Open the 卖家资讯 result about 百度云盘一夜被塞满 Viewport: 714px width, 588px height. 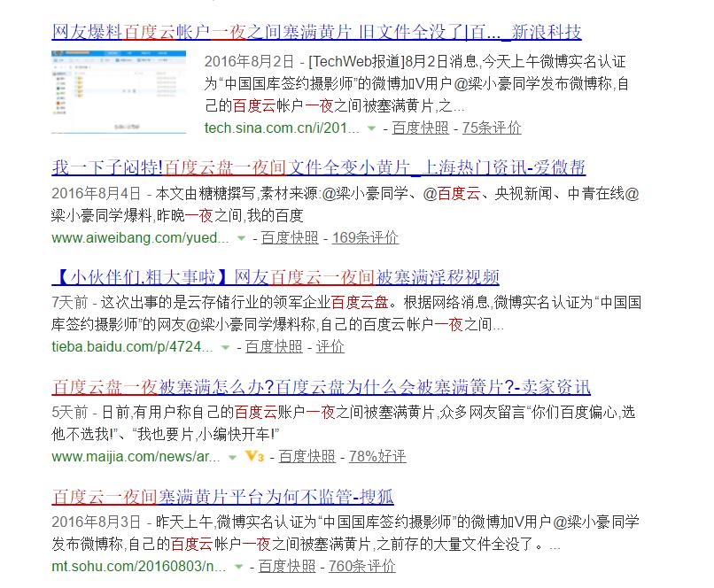tap(321, 387)
